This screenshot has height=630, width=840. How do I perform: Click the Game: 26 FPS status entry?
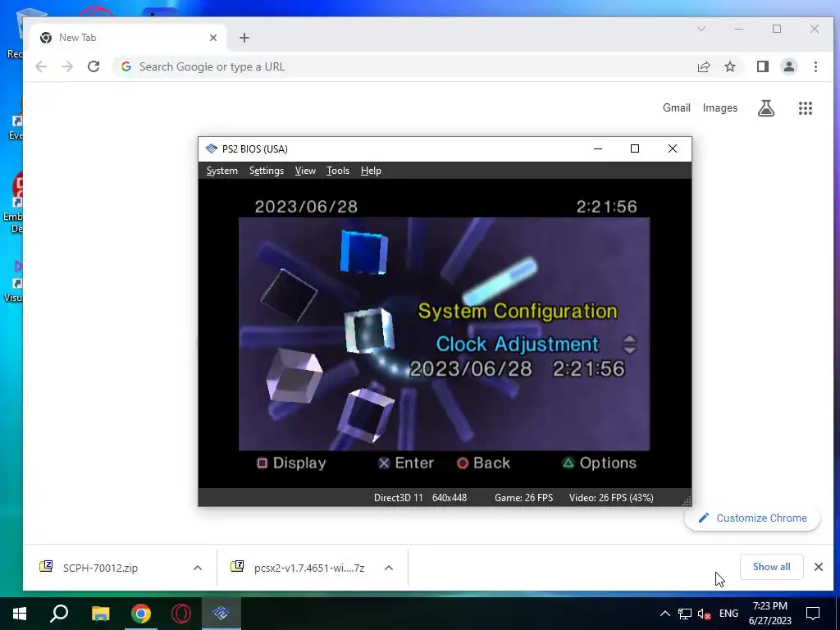(x=523, y=498)
